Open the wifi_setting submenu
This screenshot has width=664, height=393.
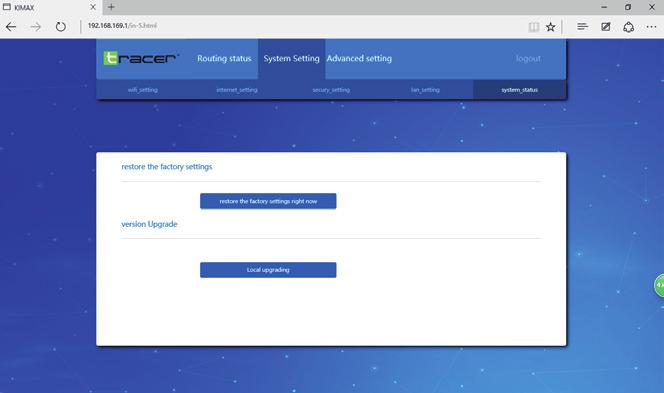pos(143,90)
